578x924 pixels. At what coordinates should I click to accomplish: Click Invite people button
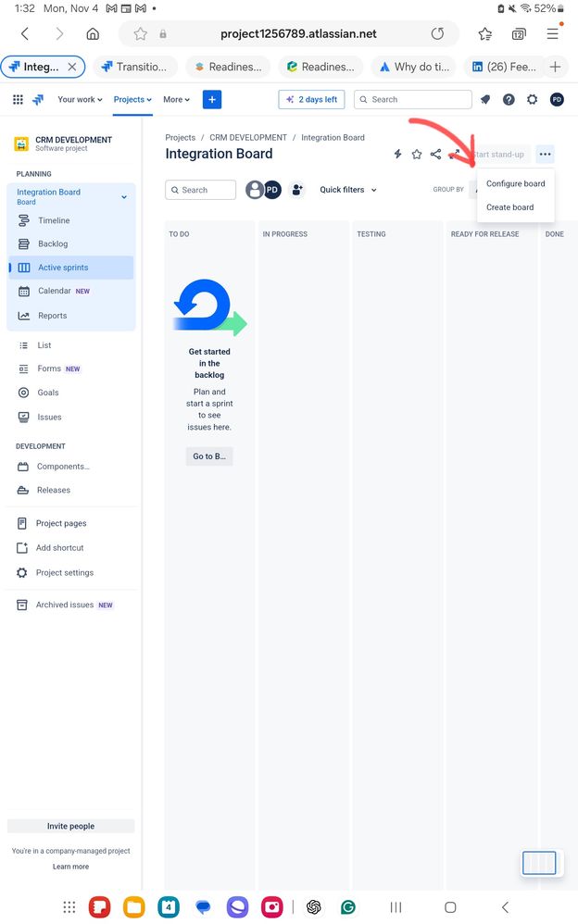[70, 826]
